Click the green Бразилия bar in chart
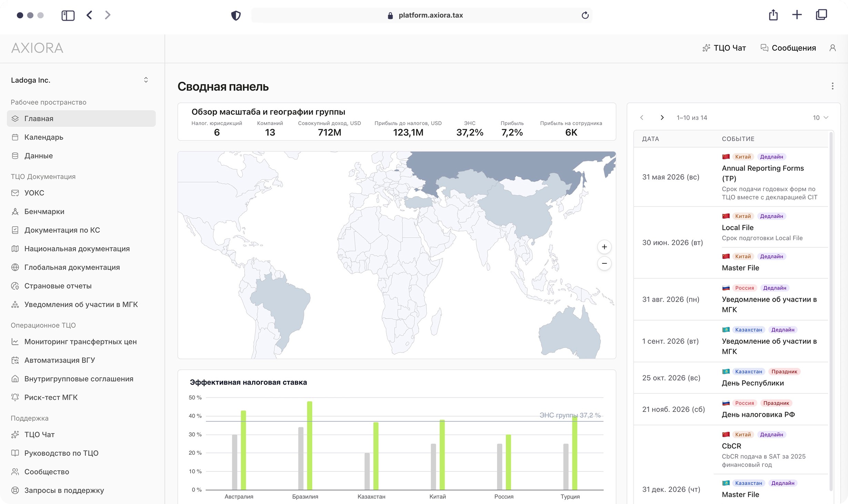 pos(310,445)
